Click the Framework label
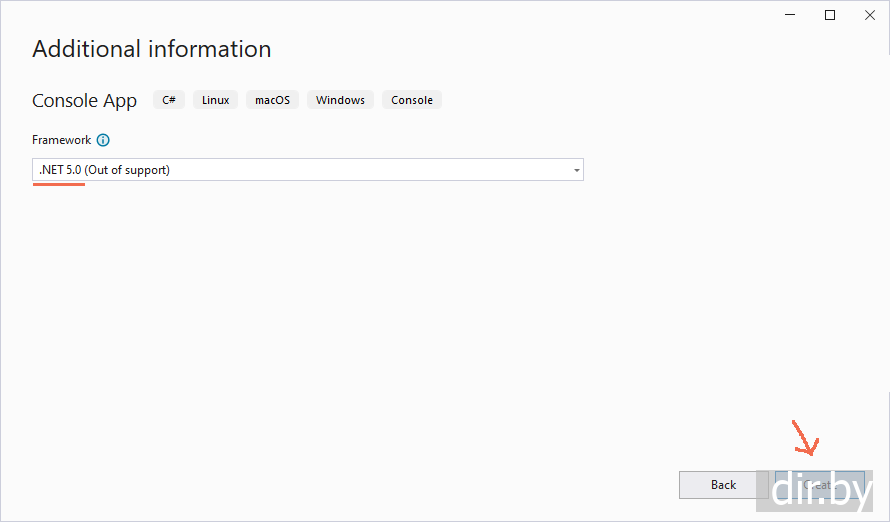 click(x=61, y=141)
